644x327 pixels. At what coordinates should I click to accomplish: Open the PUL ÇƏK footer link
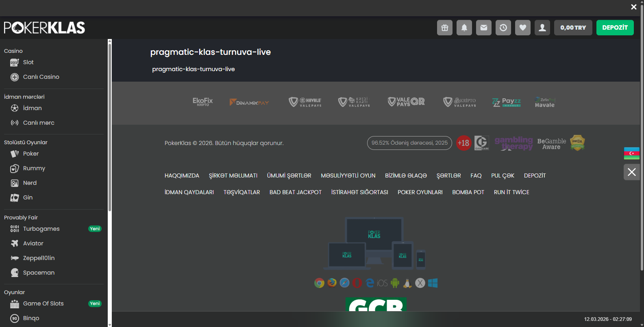(503, 175)
